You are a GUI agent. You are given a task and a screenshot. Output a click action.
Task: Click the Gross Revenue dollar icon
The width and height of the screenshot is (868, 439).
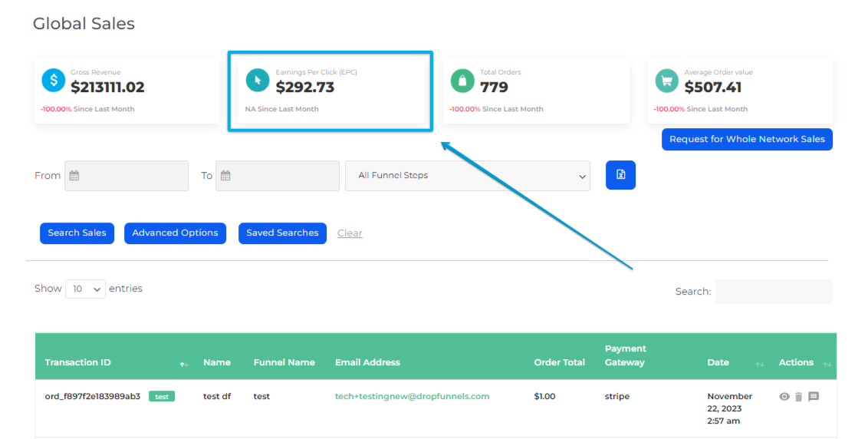(54, 81)
